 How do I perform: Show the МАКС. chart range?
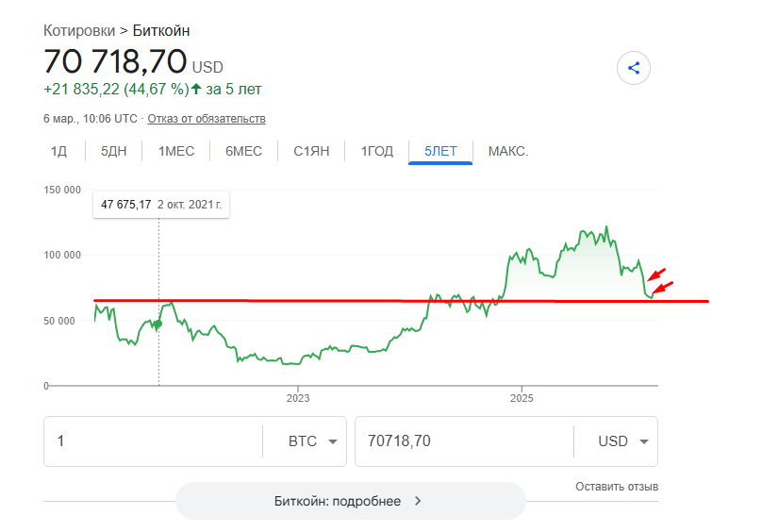[508, 151]
